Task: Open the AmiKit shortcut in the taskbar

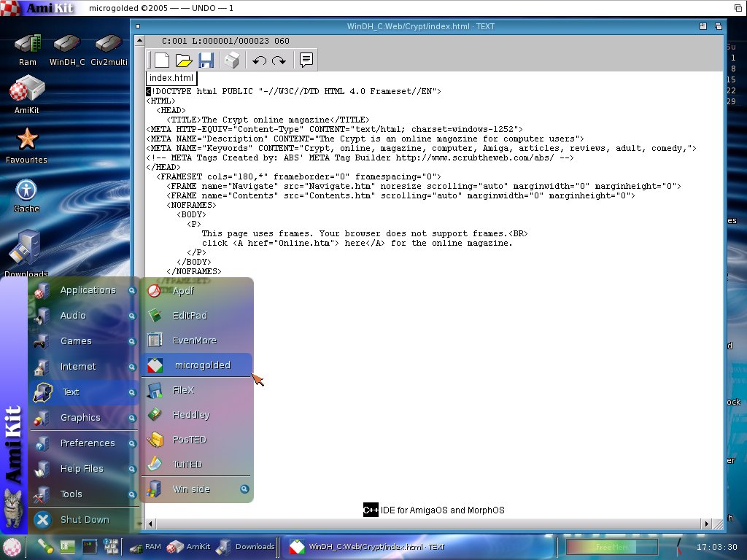Action: point(189,547)
